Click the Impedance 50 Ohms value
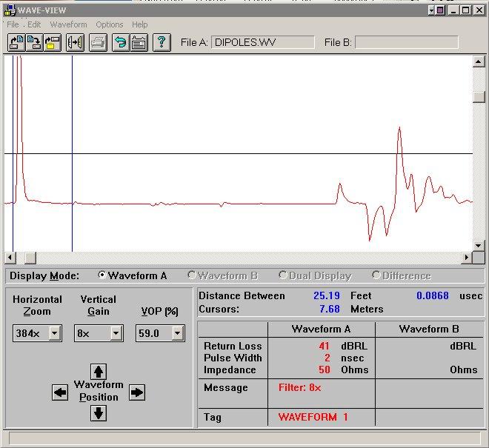Viewport: 489px width, 448px height. coord(324,370)
